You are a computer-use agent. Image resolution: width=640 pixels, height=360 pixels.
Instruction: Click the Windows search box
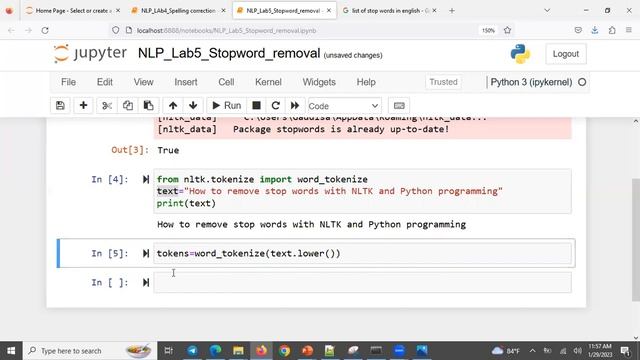click(90, 351)
